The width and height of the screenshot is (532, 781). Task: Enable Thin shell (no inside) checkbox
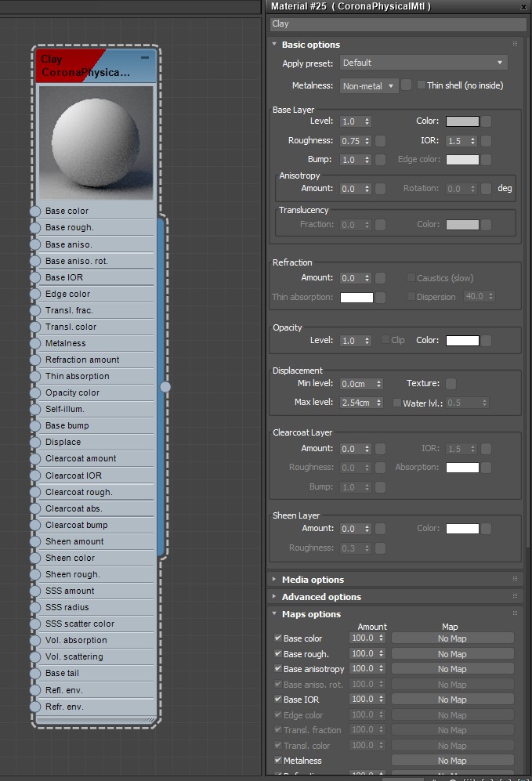tap(422, 85)
